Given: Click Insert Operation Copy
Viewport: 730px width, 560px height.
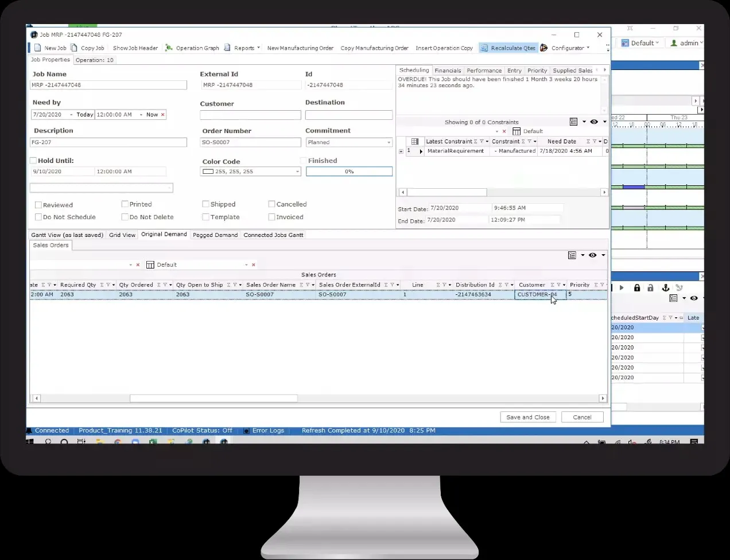Looking at the screenshot, I should click(444, 48).
